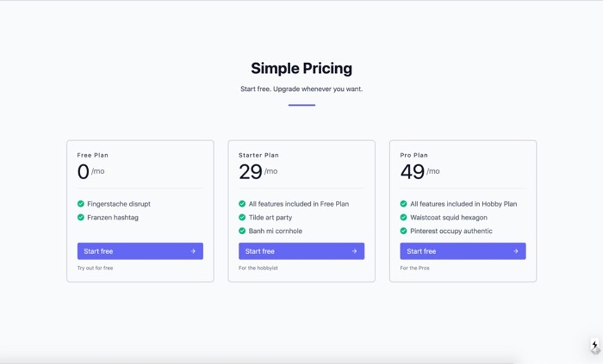Click the arrow icon in Free Plan's button

click(193, 251)
